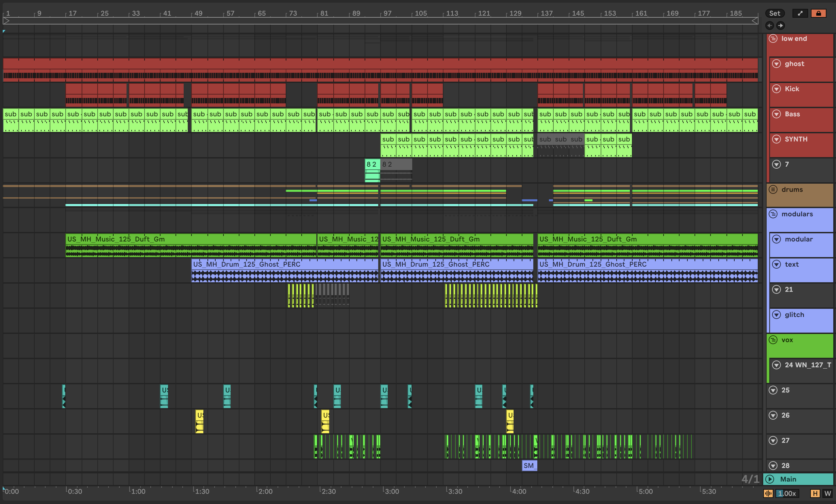Select the glitch track name
Screen dimensions: 836x504
795,315
